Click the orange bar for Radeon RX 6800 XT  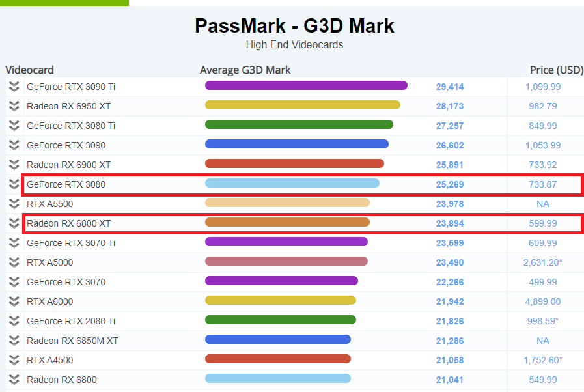click(287, 222)
